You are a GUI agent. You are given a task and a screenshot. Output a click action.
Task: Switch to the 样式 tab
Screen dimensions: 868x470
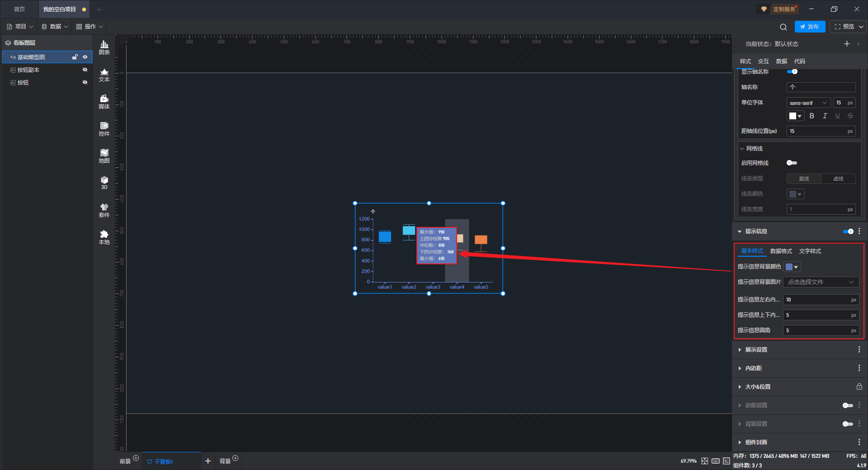click(745, 61)
